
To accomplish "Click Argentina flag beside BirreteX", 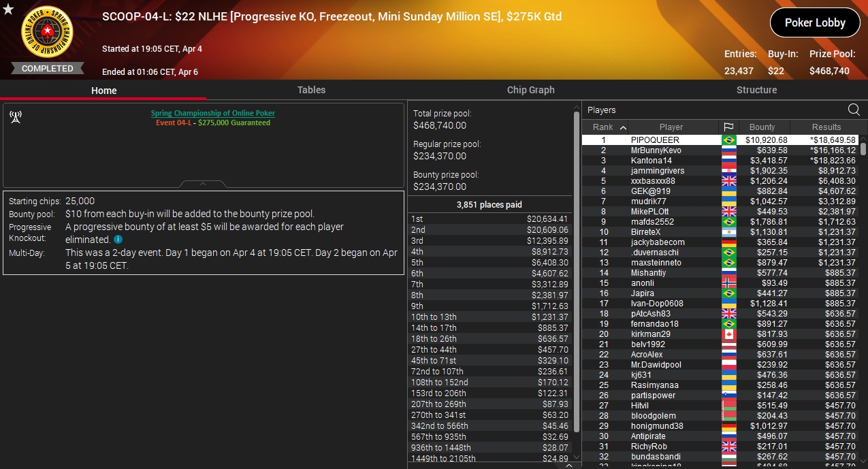I will click(x=729, y=231).
